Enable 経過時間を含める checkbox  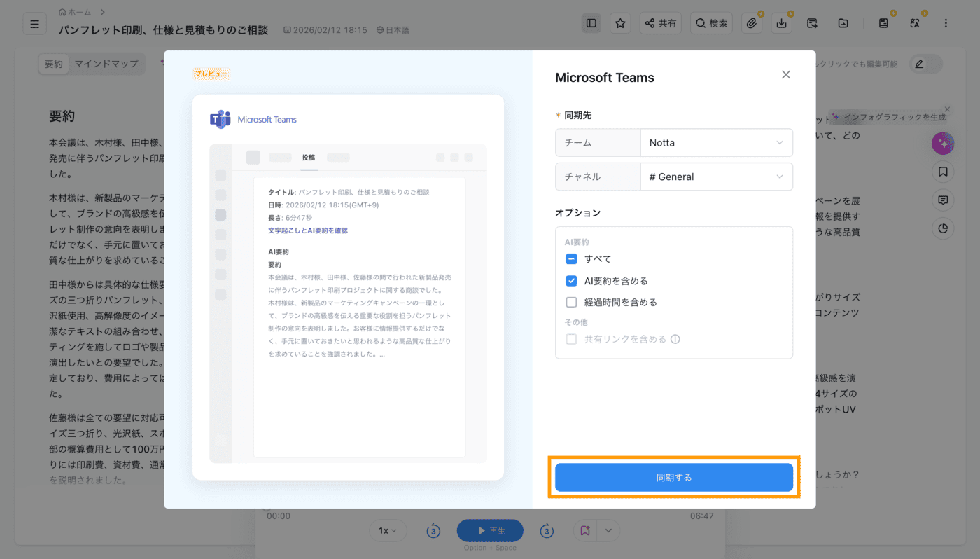coord(571,303)
